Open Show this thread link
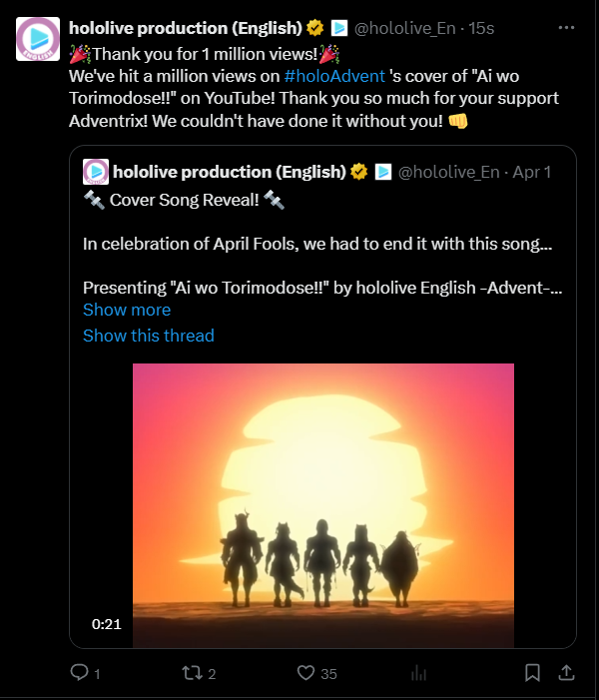 point(148,336)
